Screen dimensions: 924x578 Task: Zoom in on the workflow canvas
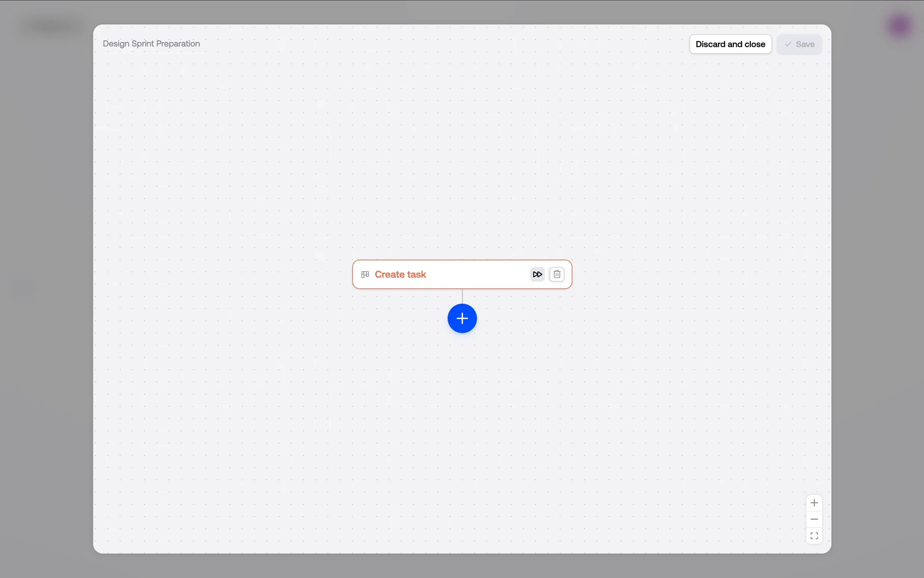(814, 503)
